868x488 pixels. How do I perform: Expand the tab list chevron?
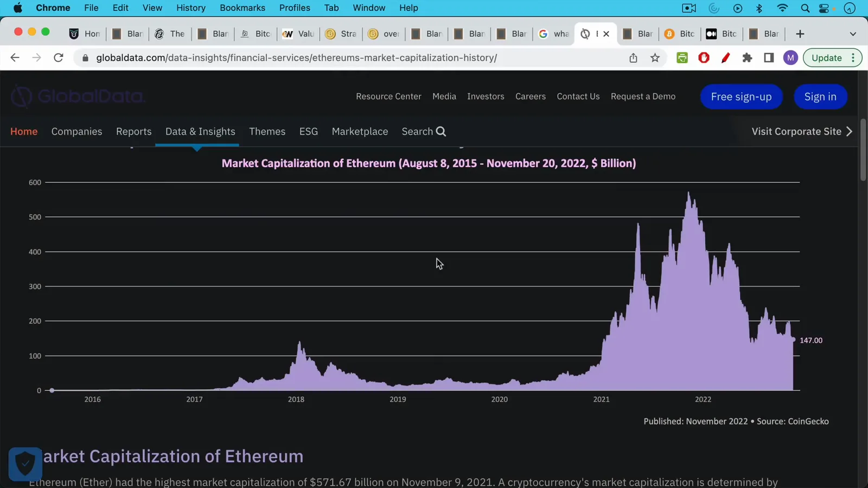(x=853, y=34)
